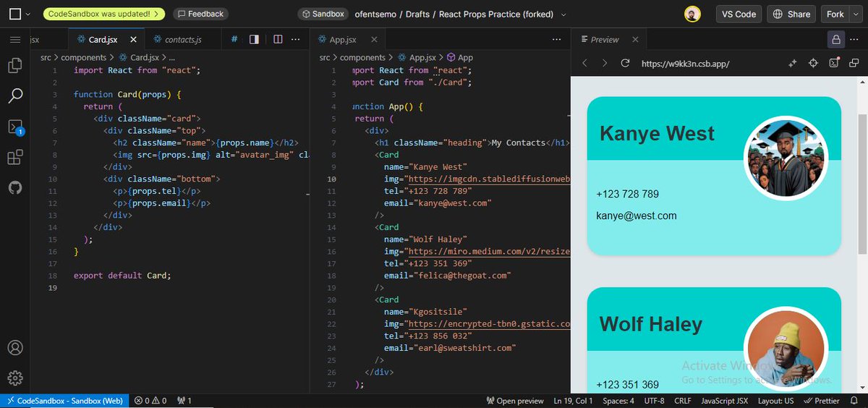The width and height of the screenshot is (868, 408).
Task: Click the Fork button
Action: [835, 14]
